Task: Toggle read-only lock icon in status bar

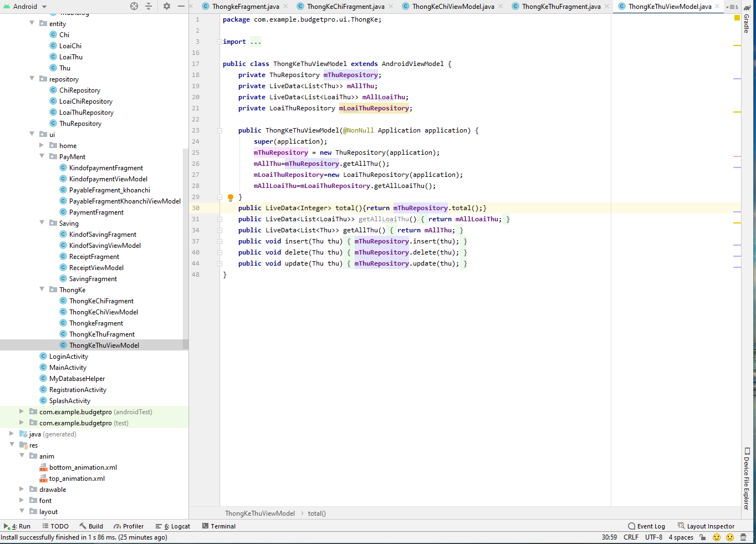Action: point(703,537)
